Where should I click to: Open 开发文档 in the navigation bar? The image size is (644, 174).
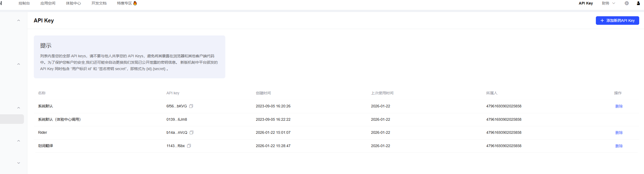pos(99,3)
